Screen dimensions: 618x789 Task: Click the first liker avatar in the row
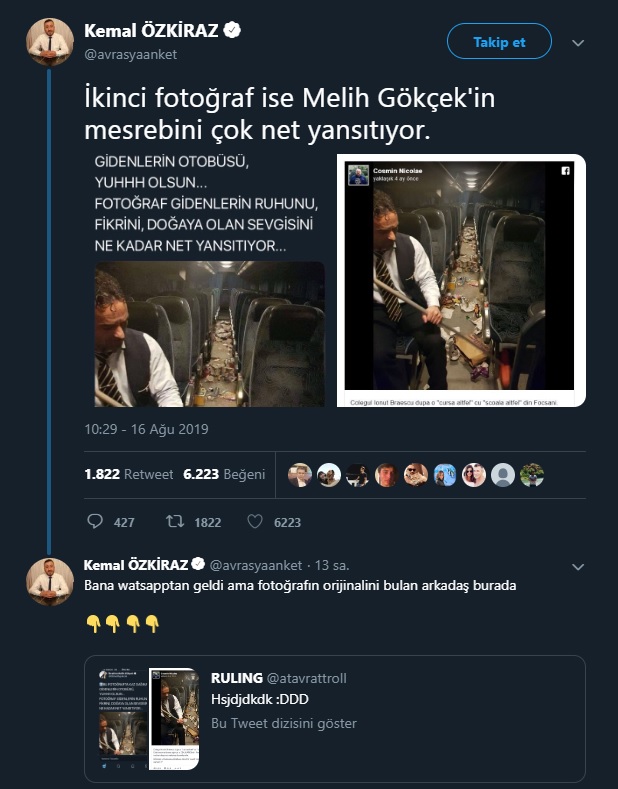point(299,475)
